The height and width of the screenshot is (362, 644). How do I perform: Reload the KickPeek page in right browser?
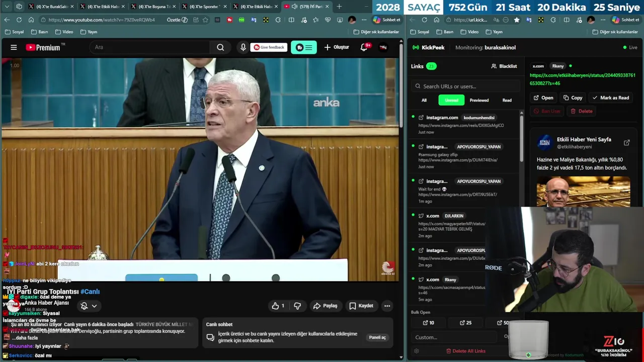click(424, 20)
